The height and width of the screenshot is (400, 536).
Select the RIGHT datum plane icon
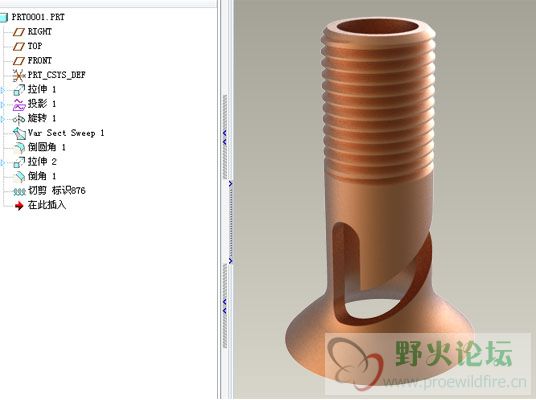[x=19, y=32]
